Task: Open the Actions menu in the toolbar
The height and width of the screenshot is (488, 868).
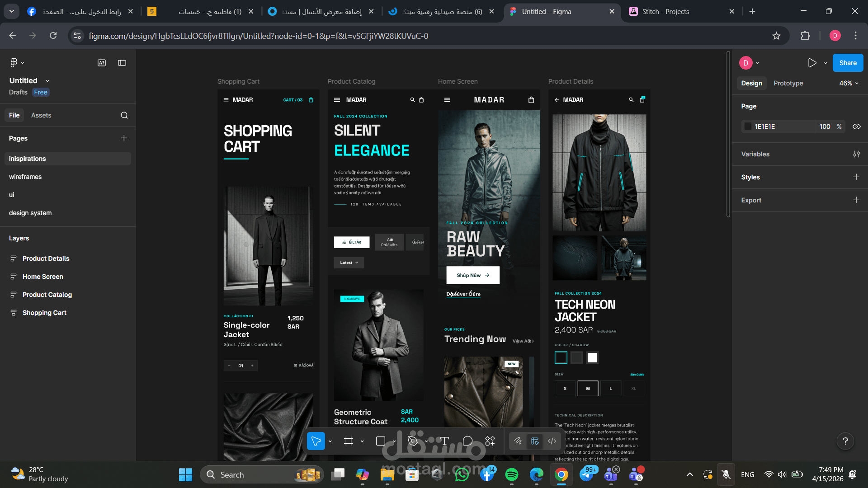Action: pos(490,441)
